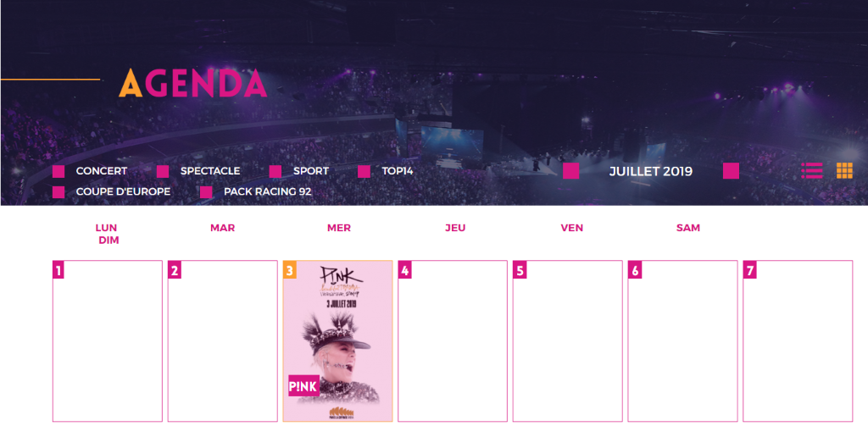Go to previous month before Juillet 2019
Screen dimensions: 868x426
click(x=571, y=171)
